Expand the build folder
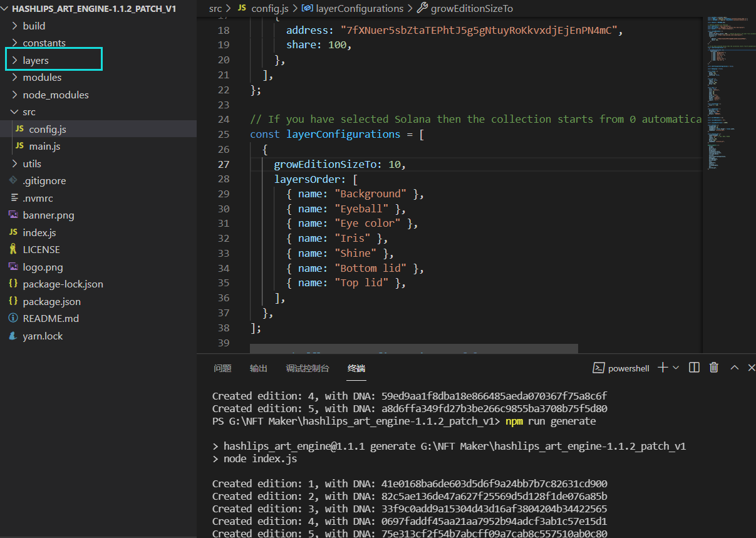This screenshot has height=538, width=756. (34, 26)
